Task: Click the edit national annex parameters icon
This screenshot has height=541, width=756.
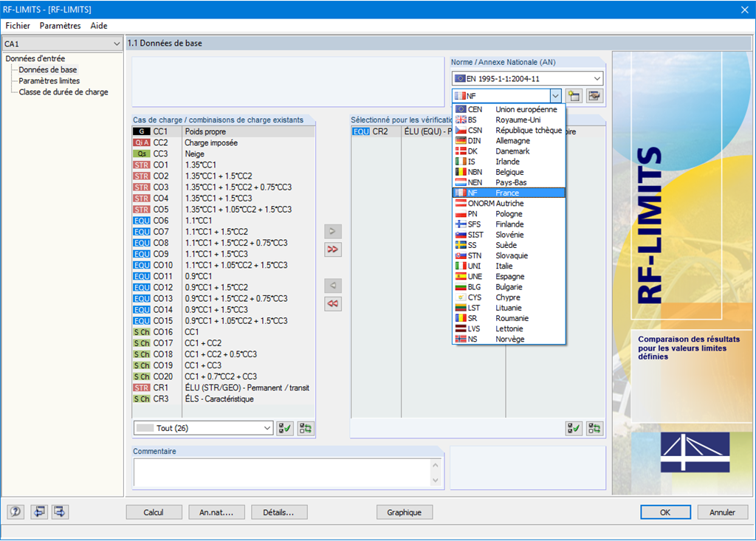Action: (594, 95)
